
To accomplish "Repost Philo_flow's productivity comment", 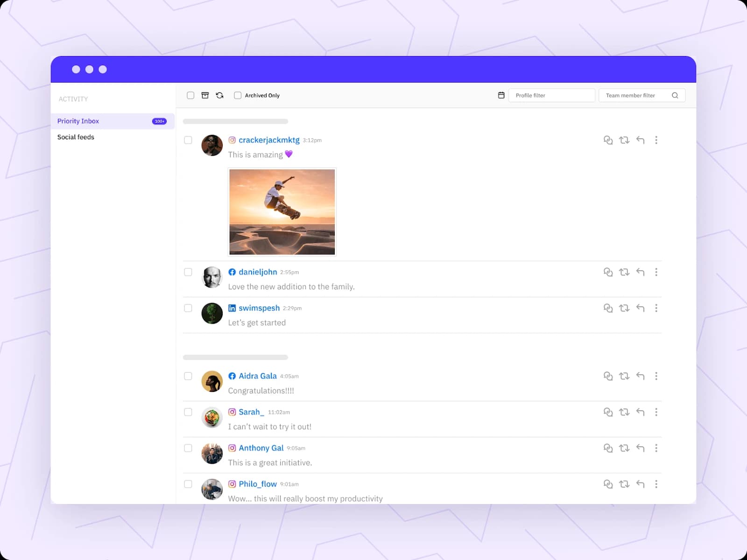I will [625, 484].
